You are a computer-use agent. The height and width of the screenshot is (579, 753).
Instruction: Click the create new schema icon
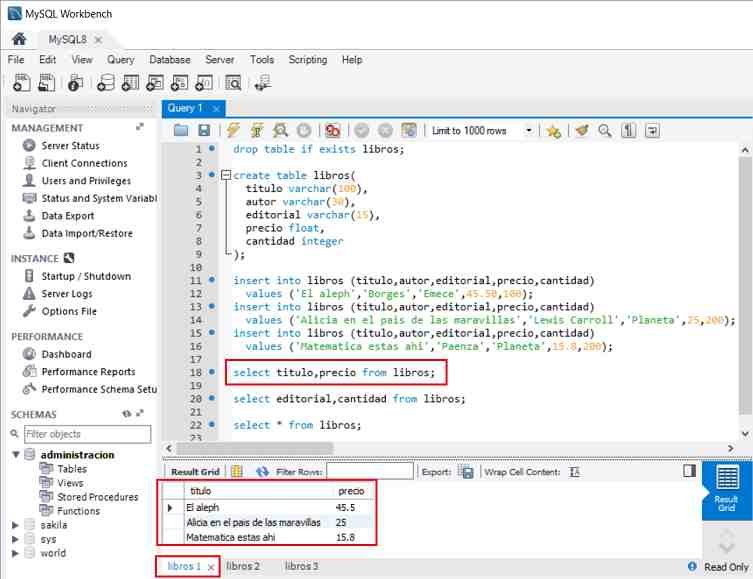click(105, 83)
